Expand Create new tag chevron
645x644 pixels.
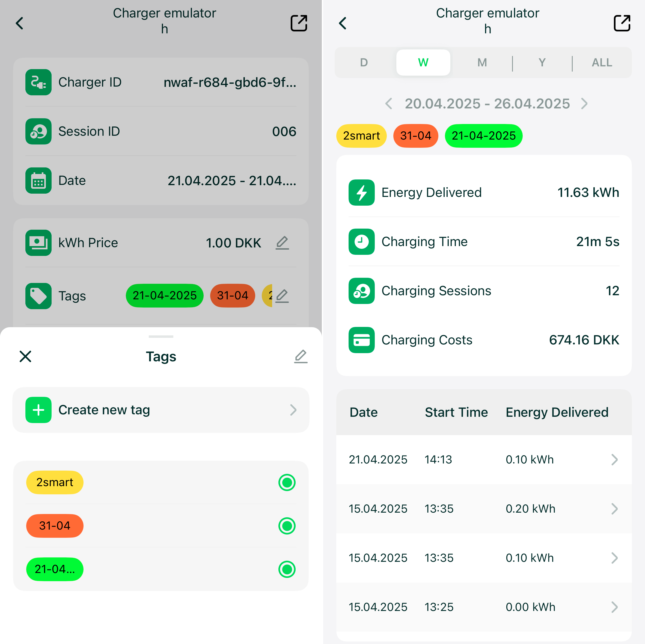coord(293,410)
